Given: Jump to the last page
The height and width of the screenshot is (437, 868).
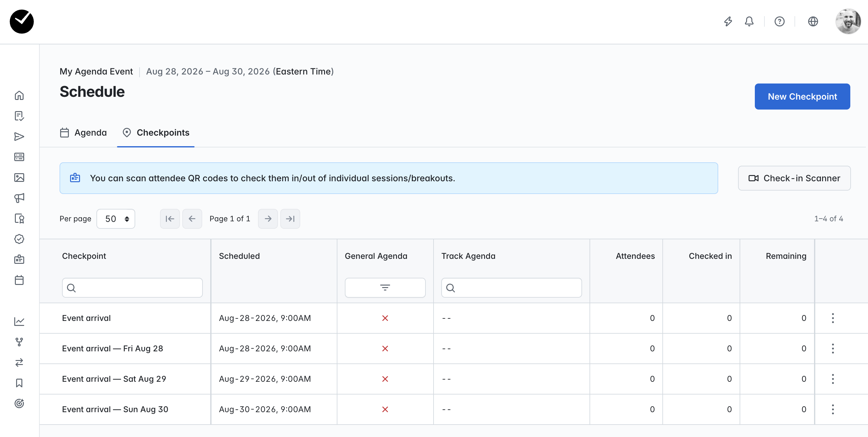Looking at the screenshot, I should tap(290, 219).
